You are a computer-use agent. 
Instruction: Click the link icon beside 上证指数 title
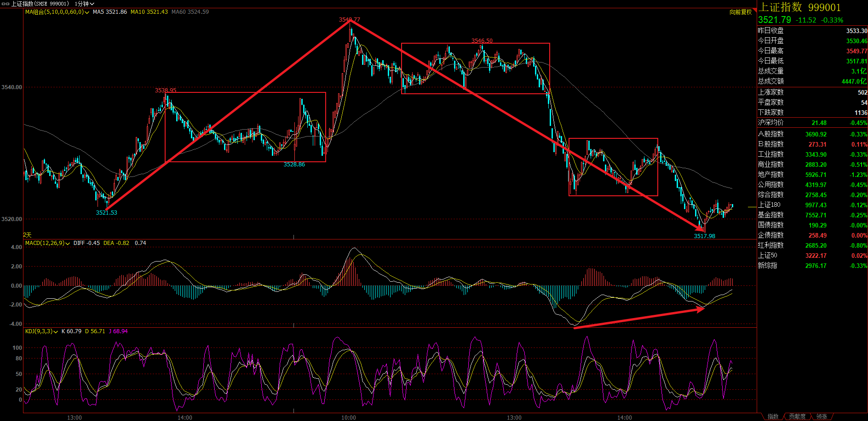pyautogui.click(x=6, y=4)
